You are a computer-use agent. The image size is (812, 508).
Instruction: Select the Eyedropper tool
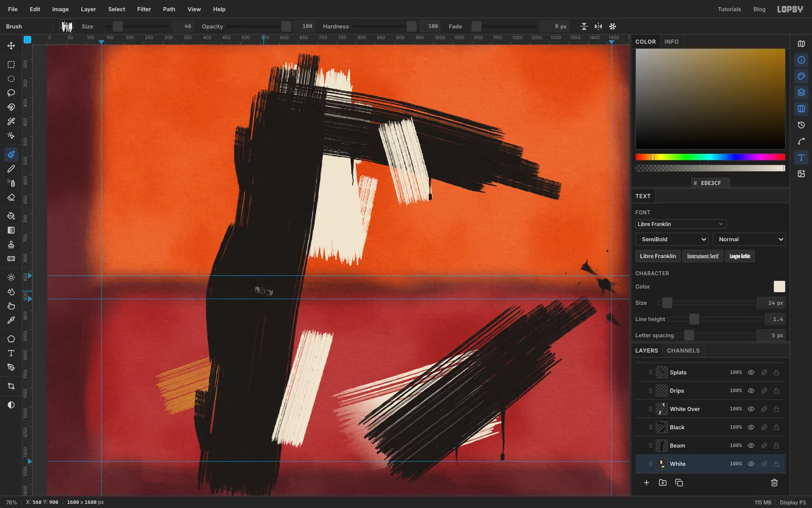click(11, 320)
